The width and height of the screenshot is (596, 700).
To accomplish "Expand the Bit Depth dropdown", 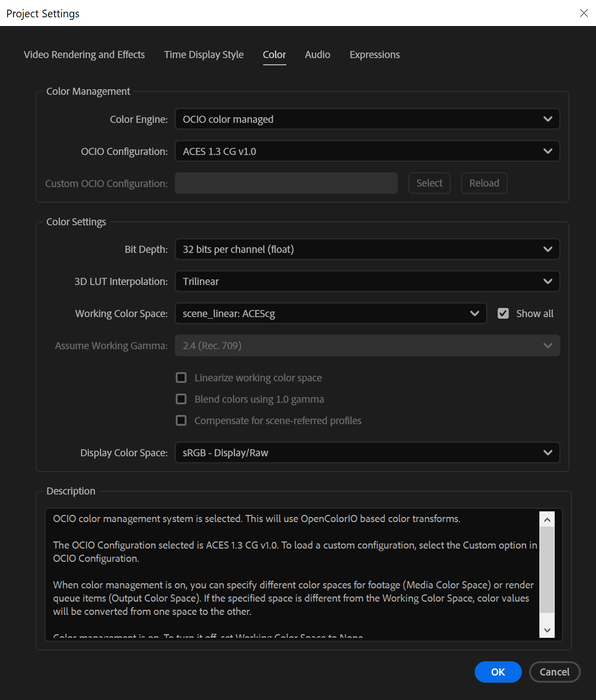I will [367, 249].
